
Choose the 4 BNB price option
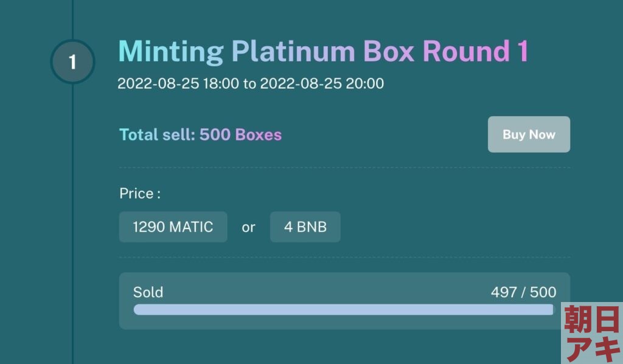[305, 227]
